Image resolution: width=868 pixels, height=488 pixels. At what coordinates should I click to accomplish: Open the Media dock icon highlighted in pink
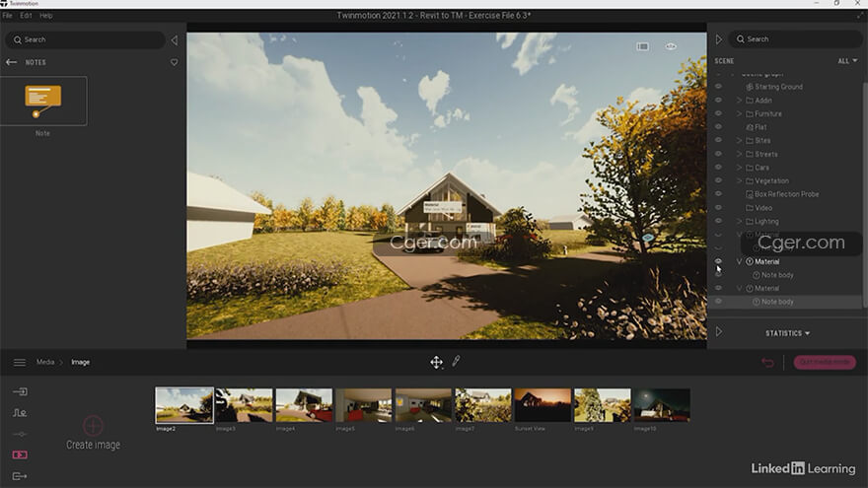(x=20, y=454)
